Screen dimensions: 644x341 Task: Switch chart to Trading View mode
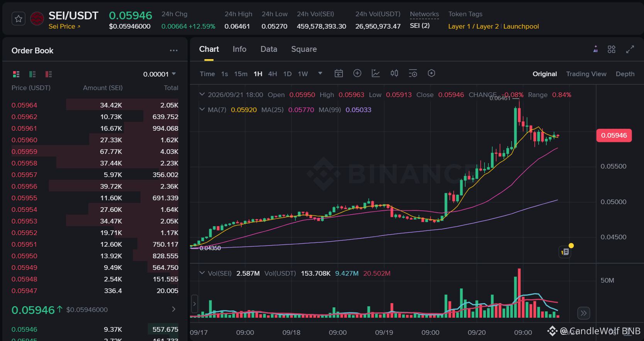pos(586,74)
